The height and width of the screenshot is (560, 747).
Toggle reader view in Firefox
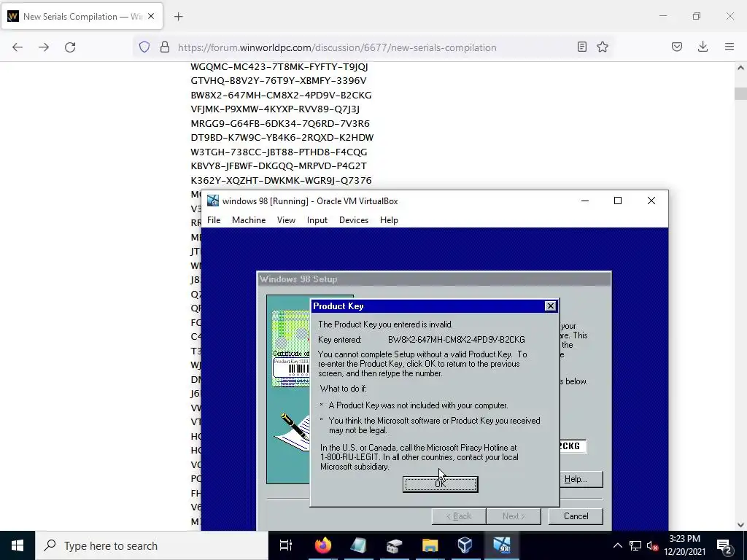coord(581,47)
